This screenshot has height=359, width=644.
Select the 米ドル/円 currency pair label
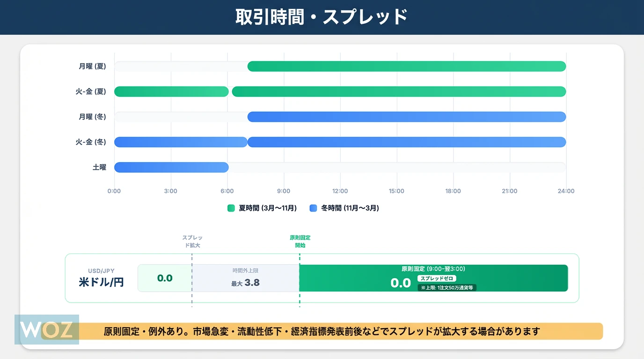pyautogui.click(x=101, y=282)
